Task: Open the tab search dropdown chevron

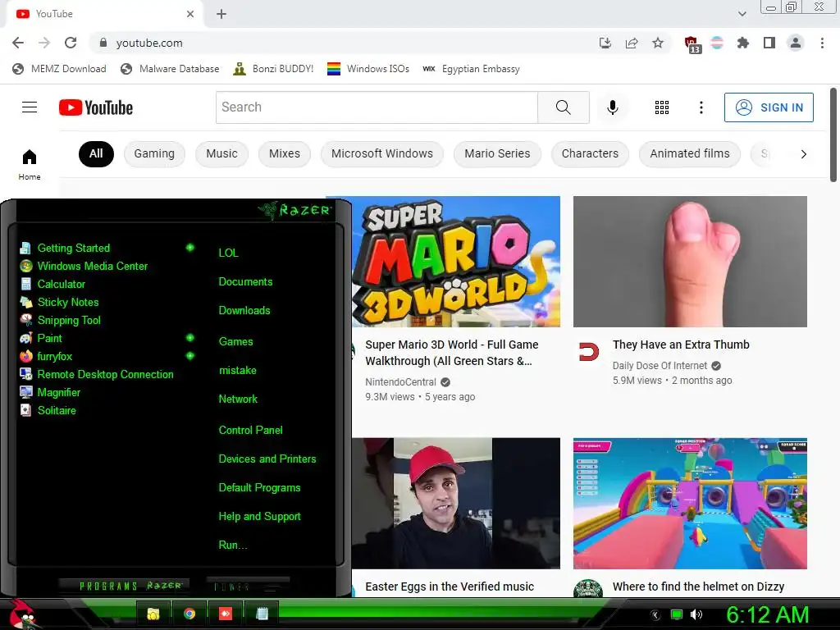Action: pos(742,14)
